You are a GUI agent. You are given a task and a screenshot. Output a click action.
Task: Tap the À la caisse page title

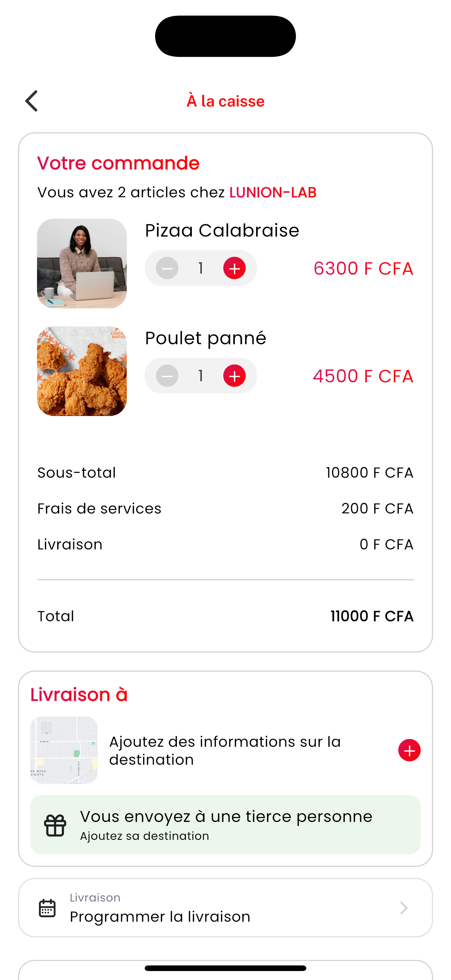(225, 101)
